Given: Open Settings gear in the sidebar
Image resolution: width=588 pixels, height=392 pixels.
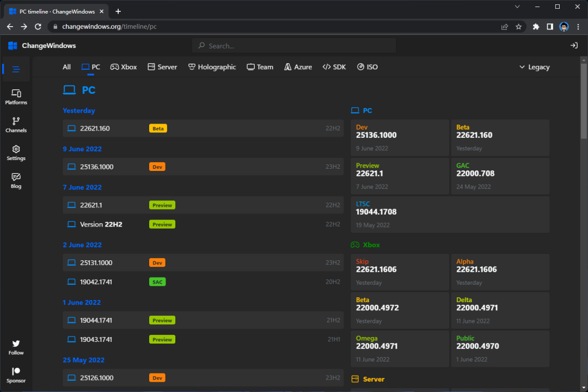Looking at the screenshot, I should tap(16, 152).
